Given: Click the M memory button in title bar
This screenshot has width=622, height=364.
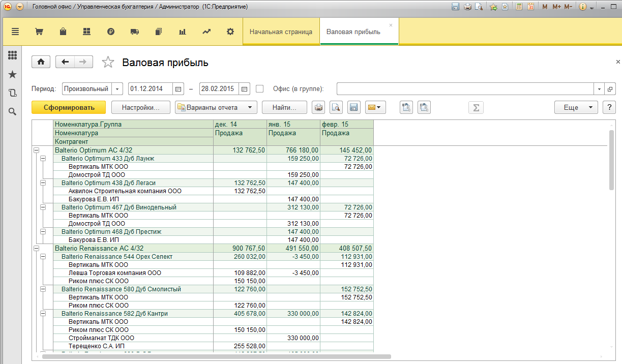Looking at the screenshot, I should (x=545, y=7).
